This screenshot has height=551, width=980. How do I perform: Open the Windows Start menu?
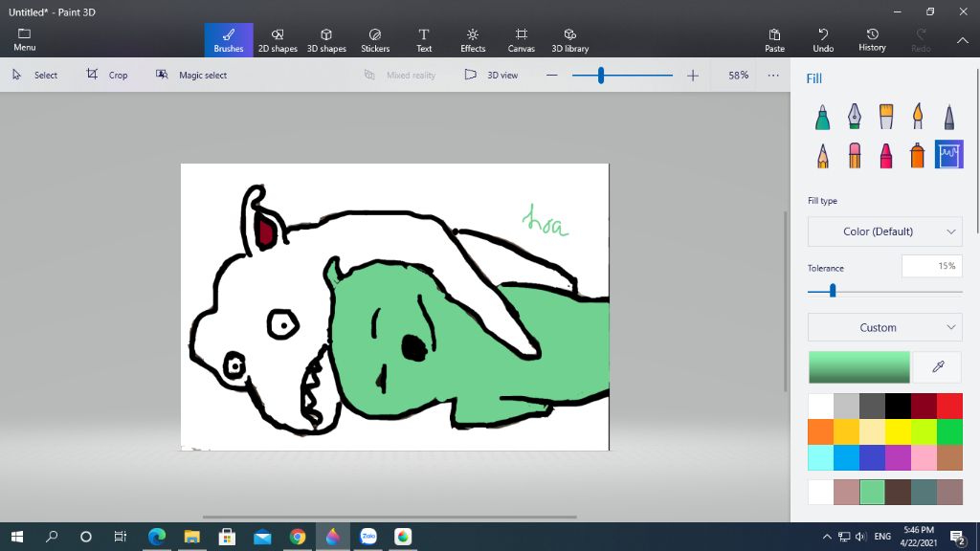coord(17,537)
